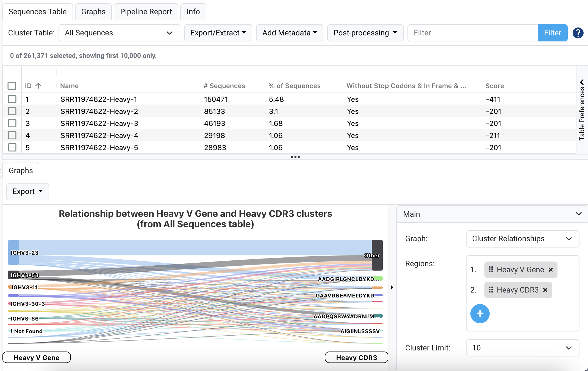This screenshot has height=371, width=588.
Task: Check the row for SRR11974622-Heavy-1
Action: point(12,99)
